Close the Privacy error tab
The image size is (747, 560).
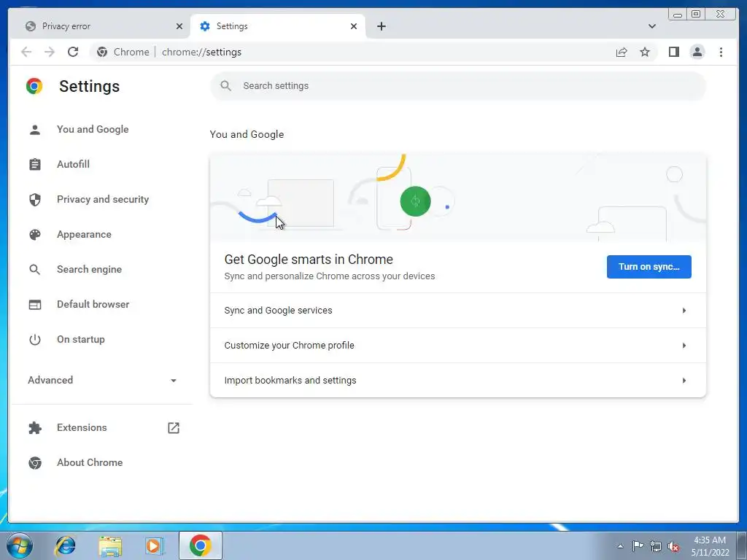[x=179, y=26]
